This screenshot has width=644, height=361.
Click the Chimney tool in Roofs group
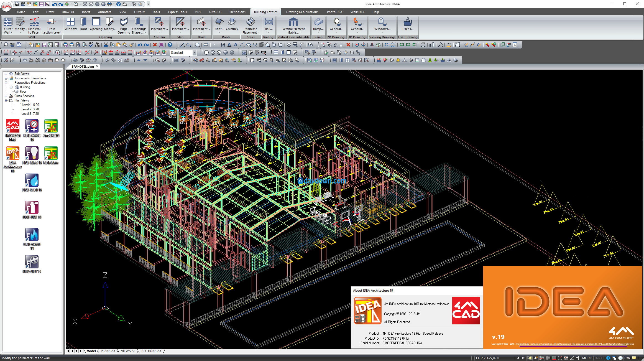[232, 24]
